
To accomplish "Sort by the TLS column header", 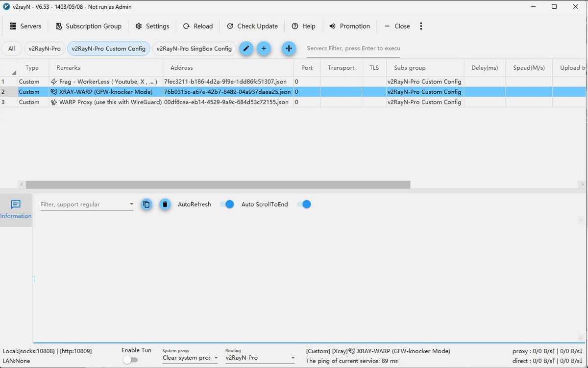I will 374,68.
